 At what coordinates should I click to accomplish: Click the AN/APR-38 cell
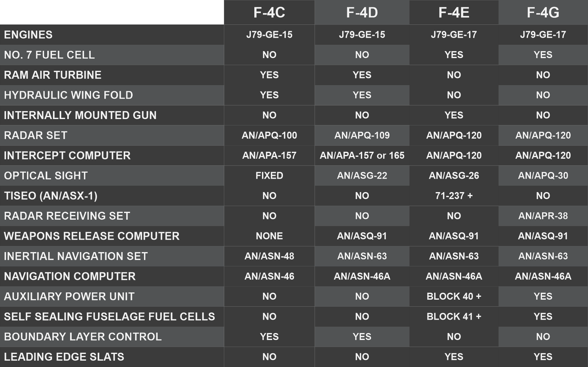[543, 216]
